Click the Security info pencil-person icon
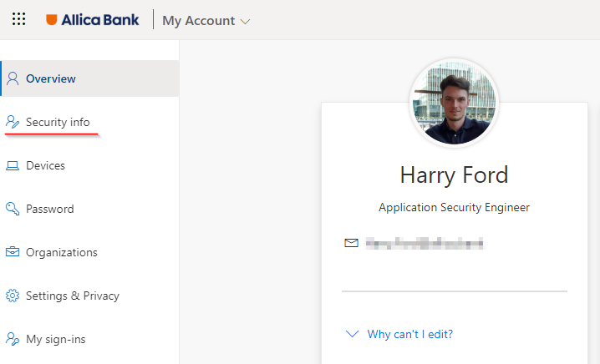 [x=13, y=122]
